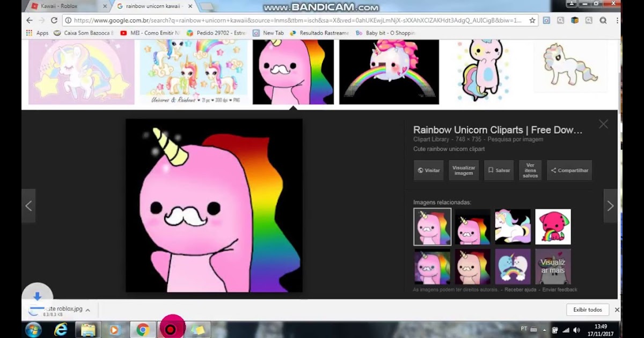Click Pesquisa por imagem link

pyautogui.click(x=515, y=139)
